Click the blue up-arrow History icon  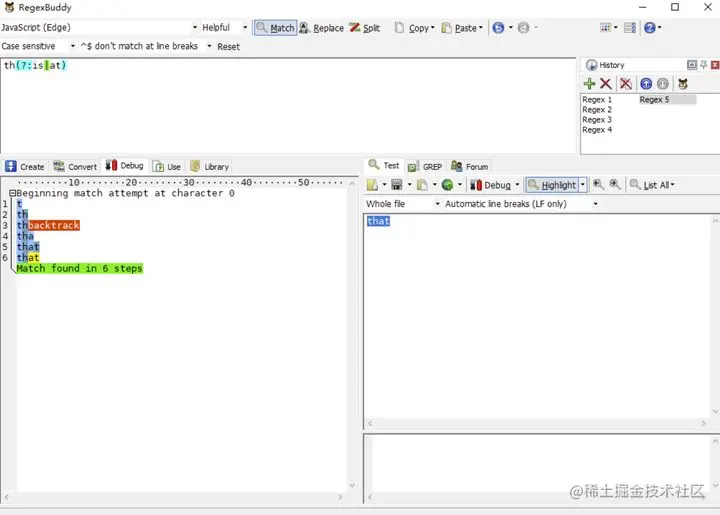[646, 84]
